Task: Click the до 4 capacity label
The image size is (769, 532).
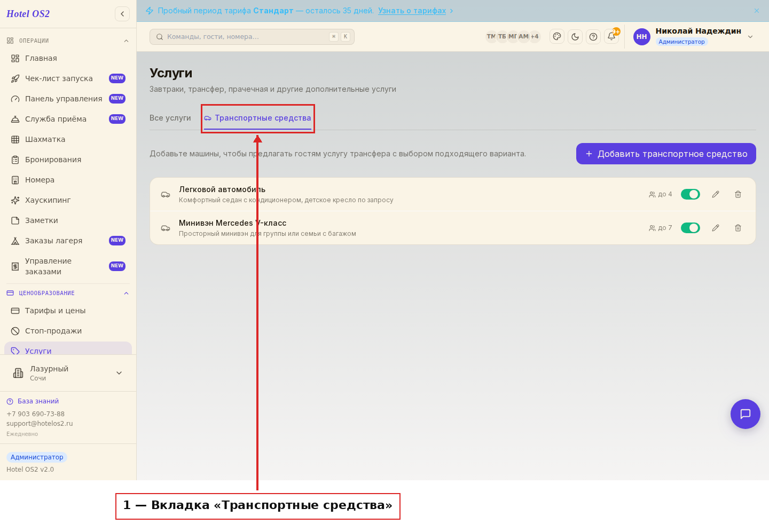Action: click(x=661, y=194)
